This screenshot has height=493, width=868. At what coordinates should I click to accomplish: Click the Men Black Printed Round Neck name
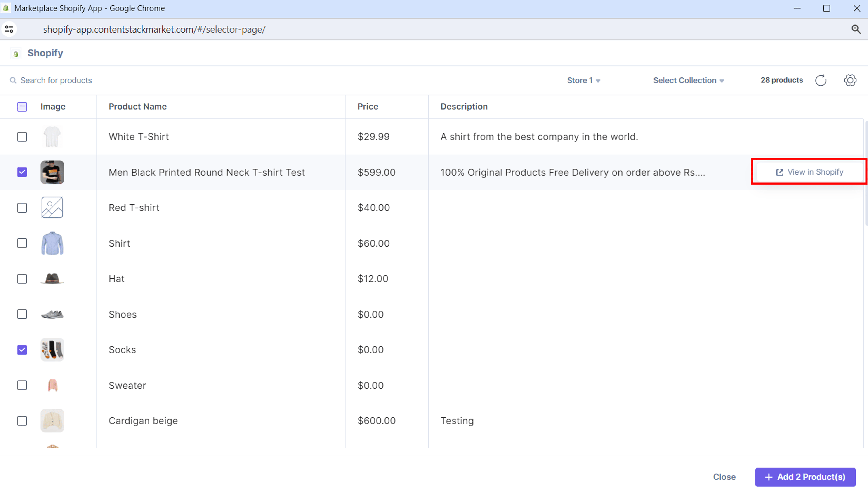pos(207,172)
